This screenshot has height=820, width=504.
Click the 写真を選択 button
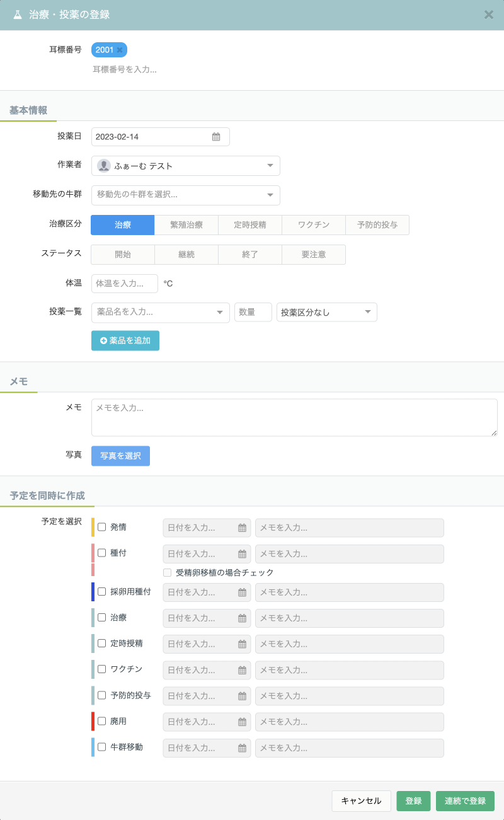[x=120, y=456]
